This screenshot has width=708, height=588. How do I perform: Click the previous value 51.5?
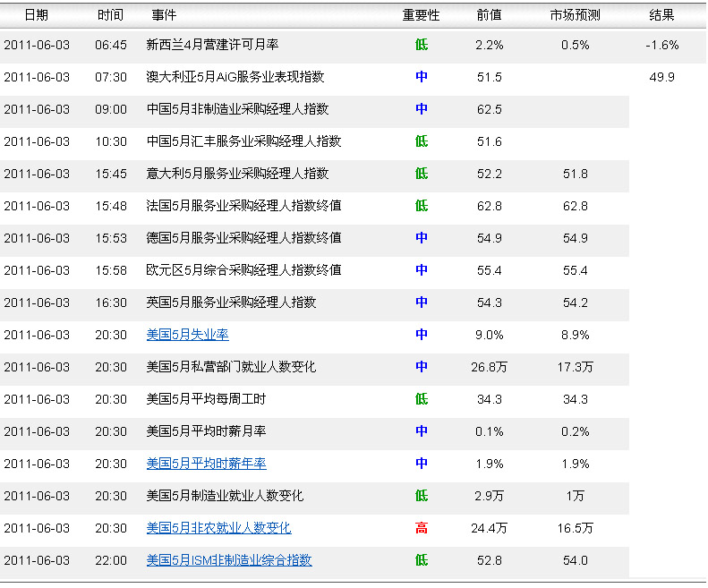490,77
